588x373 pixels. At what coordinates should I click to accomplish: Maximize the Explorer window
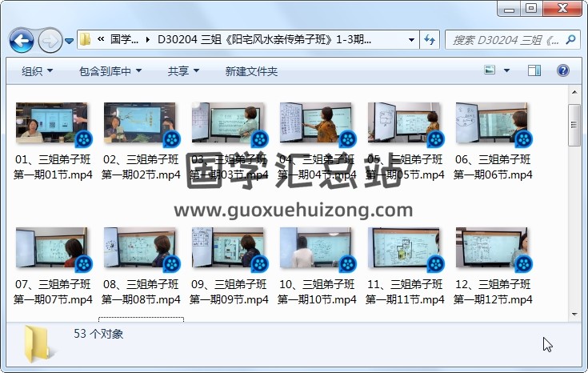pyautogui.click(x=531, y=9)
